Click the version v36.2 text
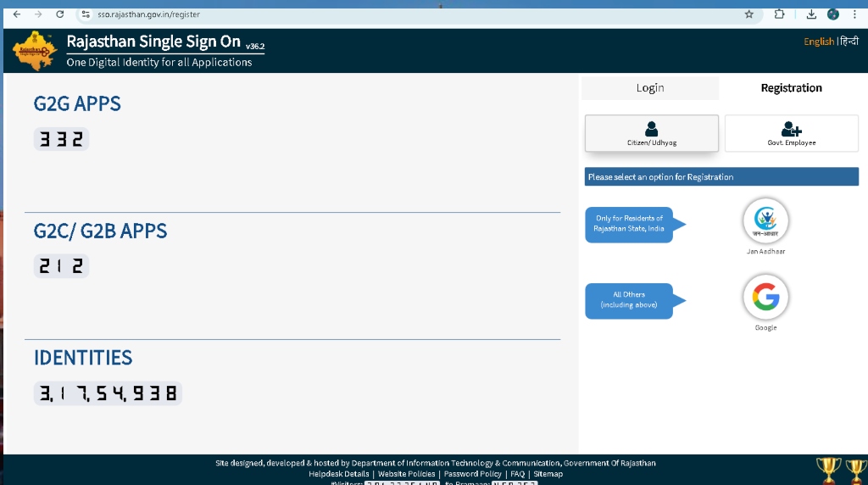The height and width of the screenshot is (485, 868). coord(255,47)
